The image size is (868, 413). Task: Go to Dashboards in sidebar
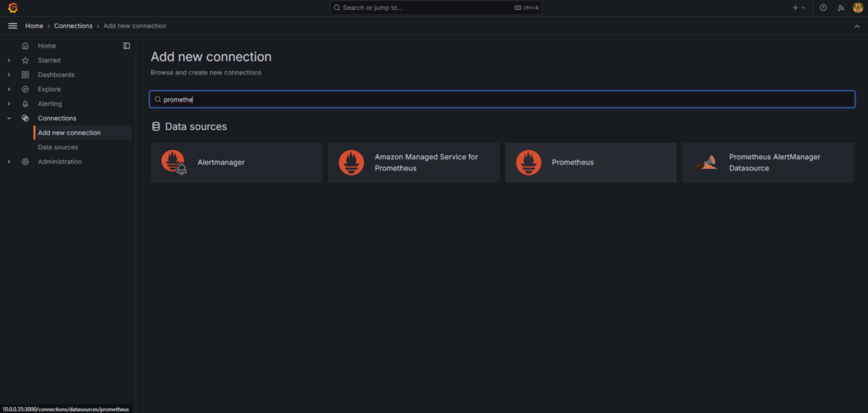coord(56,75)
